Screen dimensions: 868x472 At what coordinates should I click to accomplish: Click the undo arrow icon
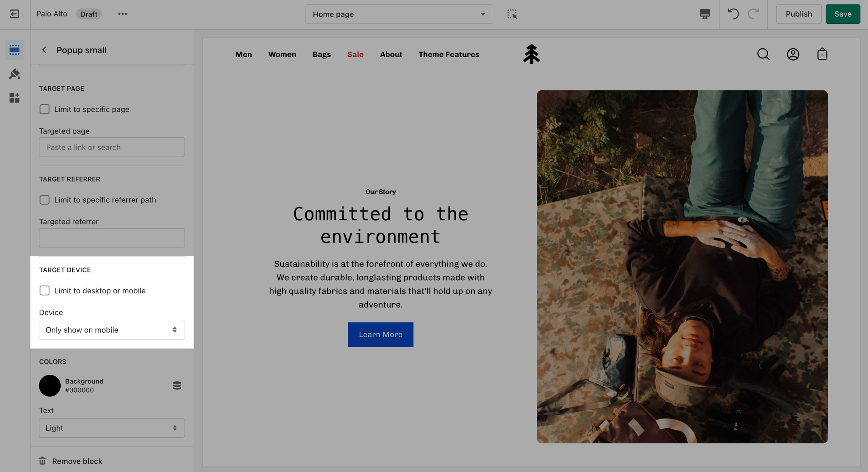[x=733, y=14]
